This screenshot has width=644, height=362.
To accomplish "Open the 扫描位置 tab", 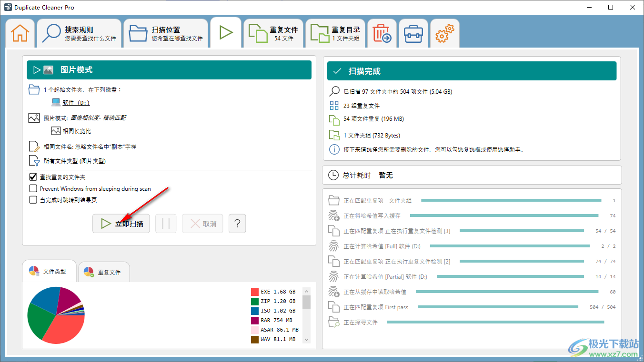I will click(166, 33).
